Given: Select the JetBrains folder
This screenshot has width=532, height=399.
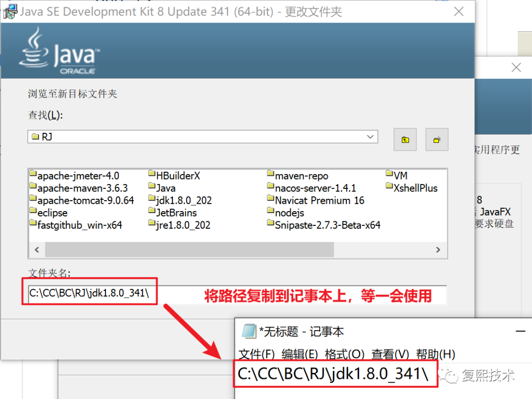Looking at the screenshot, I should coord(172,213).
